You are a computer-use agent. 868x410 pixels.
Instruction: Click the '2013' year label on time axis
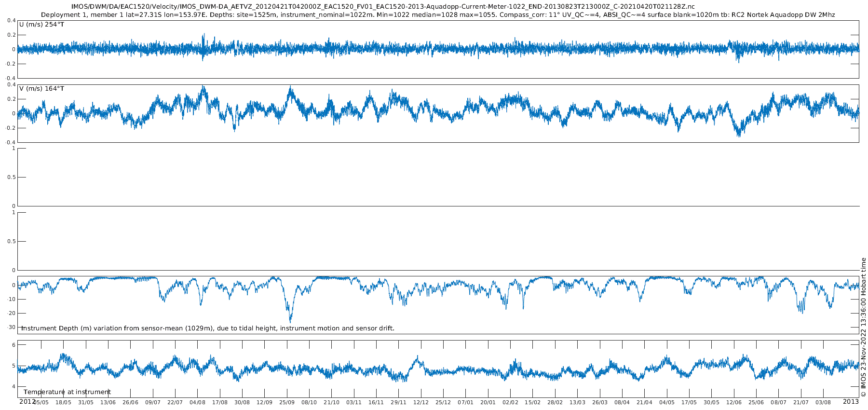click(x=851, y=401)
